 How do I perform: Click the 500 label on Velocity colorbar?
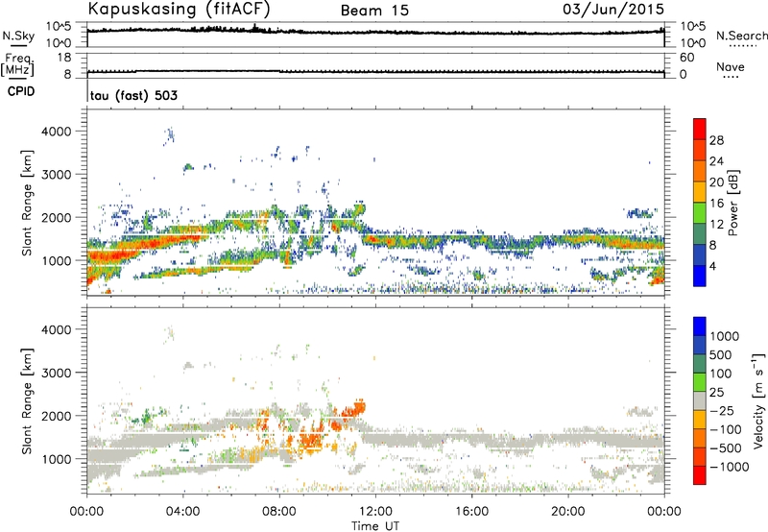pyautogui.click(x=721, y=355)
